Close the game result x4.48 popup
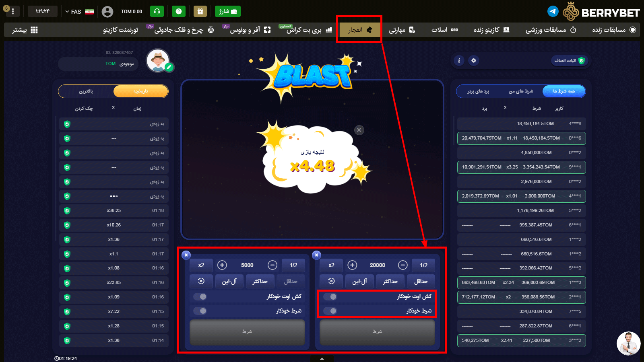644x362 pixels. (x=359, y=130)
